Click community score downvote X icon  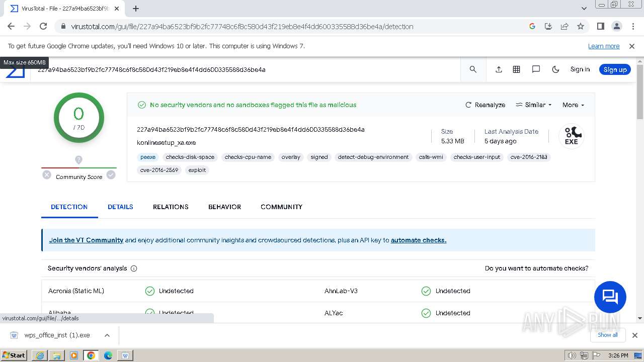(47, 174)
